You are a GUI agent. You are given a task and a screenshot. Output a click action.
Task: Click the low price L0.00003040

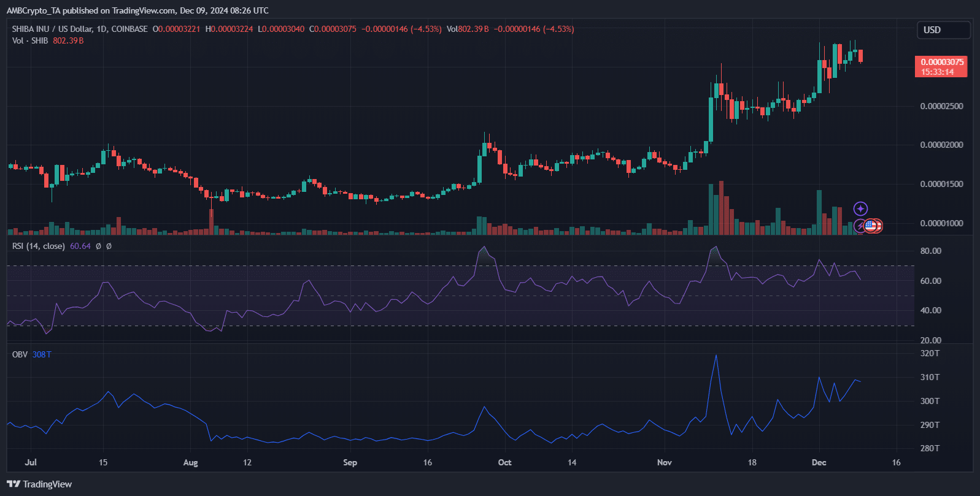281,29
